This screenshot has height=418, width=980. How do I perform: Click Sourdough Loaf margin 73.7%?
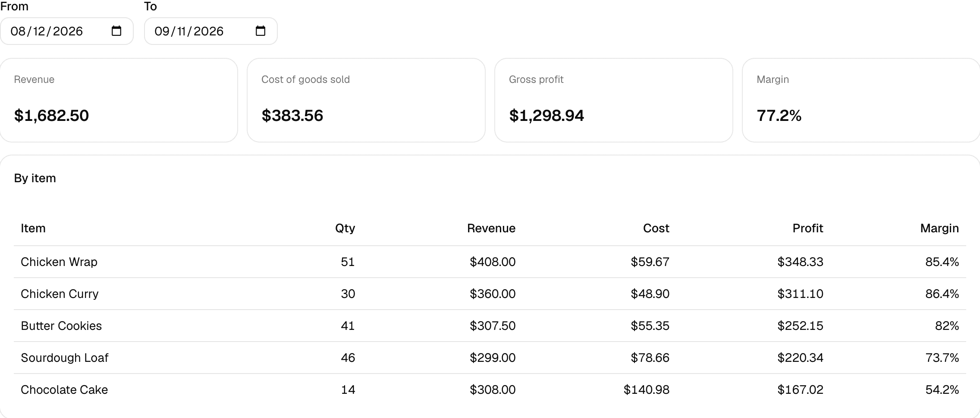tap(942, 358)
